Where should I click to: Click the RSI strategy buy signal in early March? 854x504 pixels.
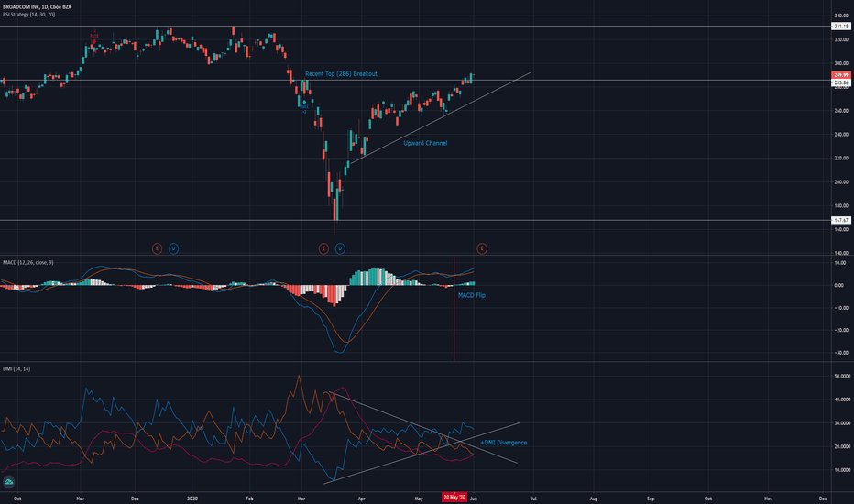tap(304, 109)
